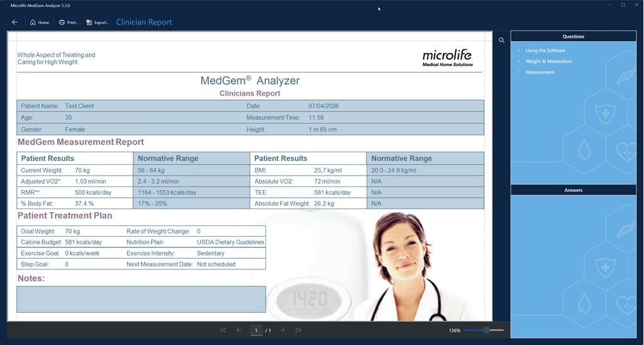Maximize the MedGem Analyzer window
Image resolution: width=644 pixels, height=345 pixels.
(623, 5)
